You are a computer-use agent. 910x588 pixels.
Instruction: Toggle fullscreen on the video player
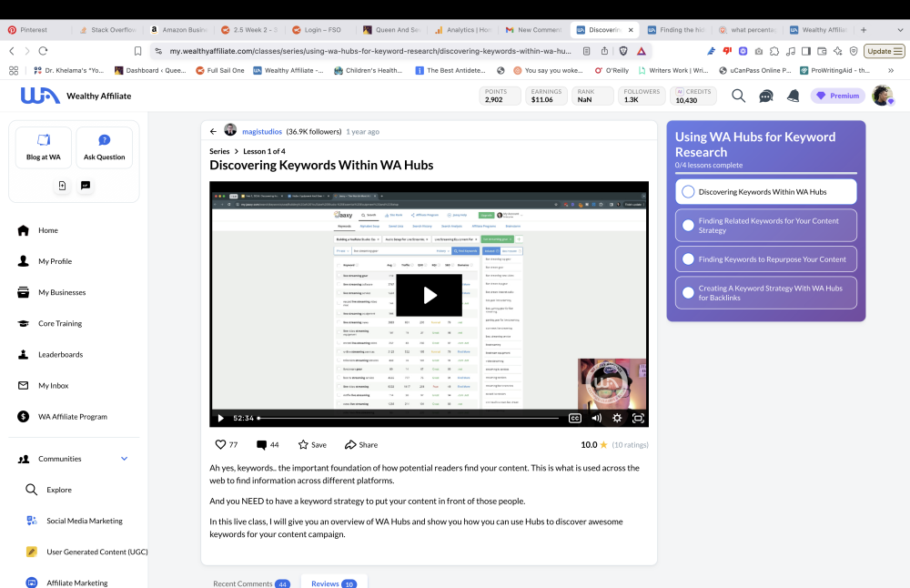pos(638,418)
